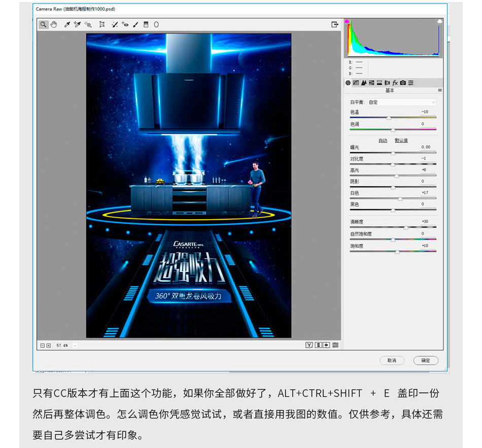
Task: Zoom in with the plus button
Action: tap(49, 346)
